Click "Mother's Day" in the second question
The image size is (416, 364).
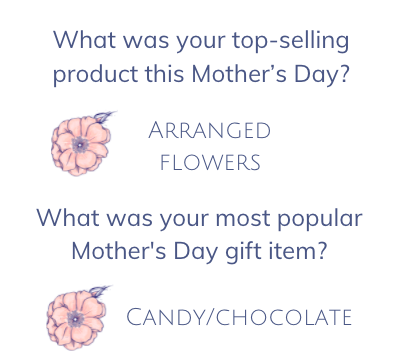[145, 252]
